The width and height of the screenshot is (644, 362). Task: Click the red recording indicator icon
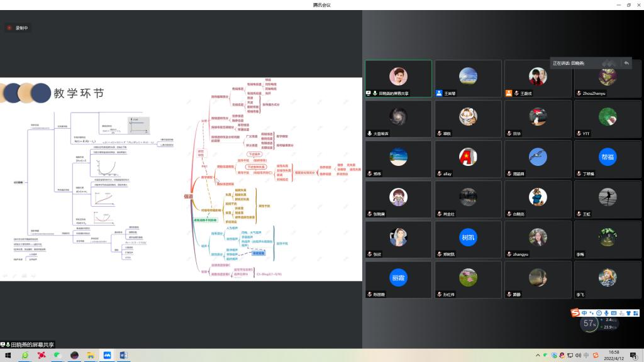pyautogui.click(x=10, y=28)
